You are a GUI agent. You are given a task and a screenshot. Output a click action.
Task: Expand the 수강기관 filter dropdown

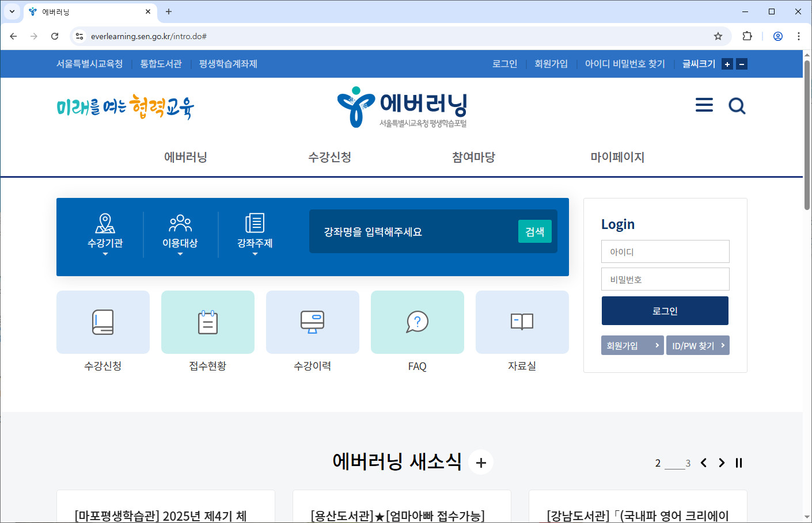[105, 235]
